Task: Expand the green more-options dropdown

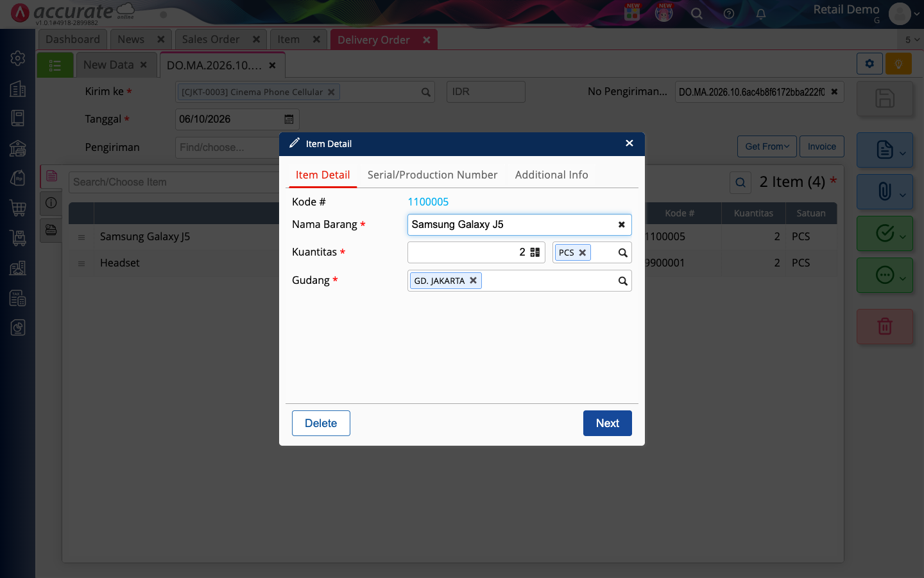Action: pyautogui.click(x=885, y=275)
